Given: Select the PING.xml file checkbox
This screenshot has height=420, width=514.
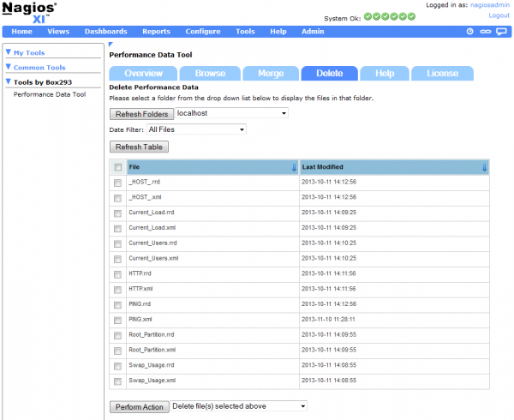Looking at the screenshot, I should (x=117, y=320).
